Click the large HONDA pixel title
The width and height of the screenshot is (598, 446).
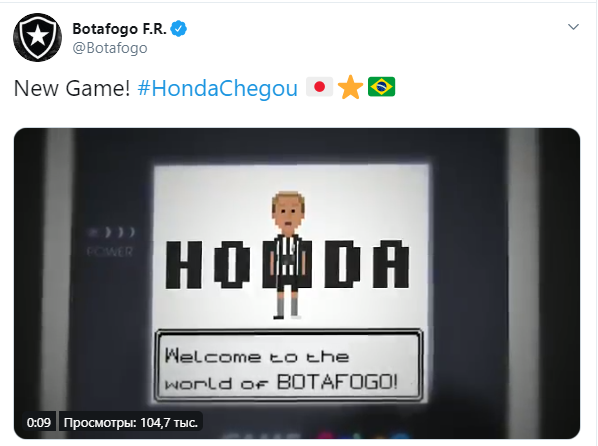(288, 264)
